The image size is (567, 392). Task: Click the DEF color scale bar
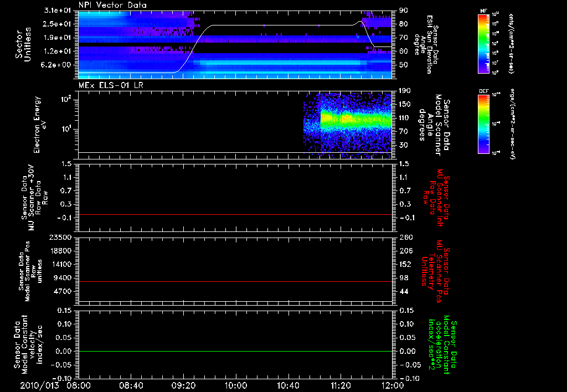[484, 124]
